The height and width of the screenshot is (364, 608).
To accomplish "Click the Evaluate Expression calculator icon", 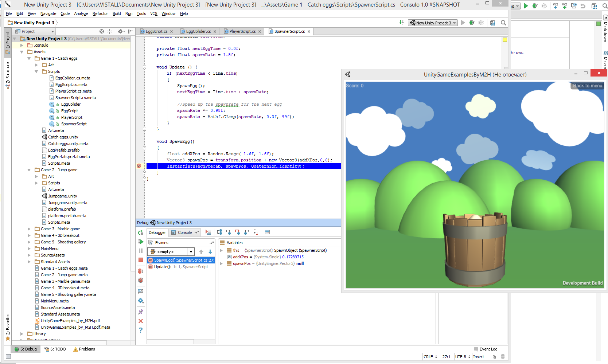I will [x=267, y=232].
